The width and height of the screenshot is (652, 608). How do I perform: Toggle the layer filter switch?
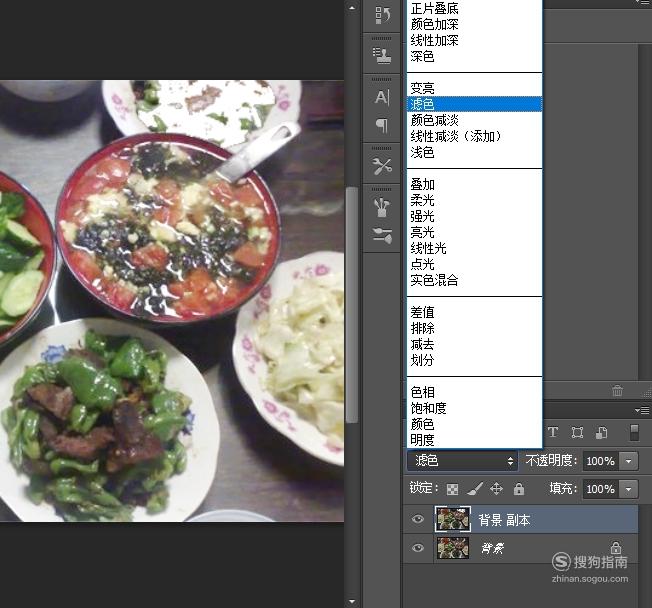pyautogui.click(x=634, y=432)
